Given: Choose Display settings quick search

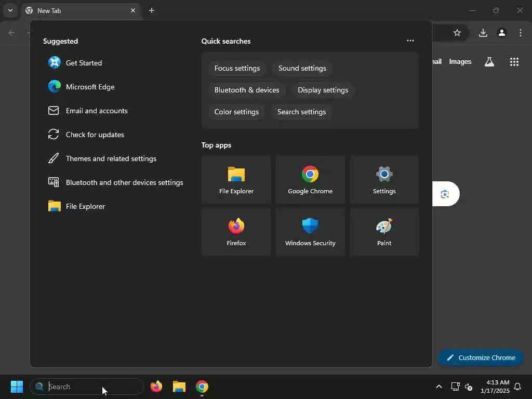Looking at the screenshot, I should pos(323,90).
